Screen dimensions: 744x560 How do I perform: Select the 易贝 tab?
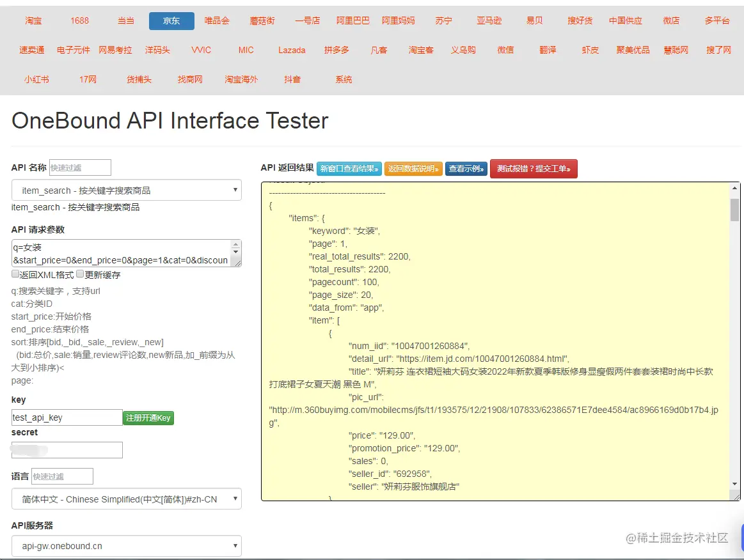pyautogui.click(x=534, y=21)
